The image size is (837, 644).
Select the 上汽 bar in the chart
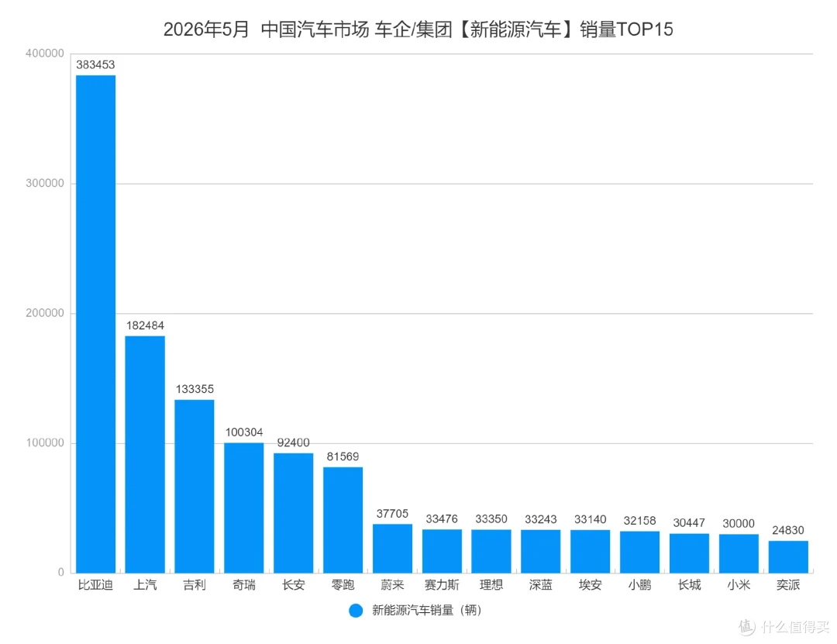(x=145, y=454)
